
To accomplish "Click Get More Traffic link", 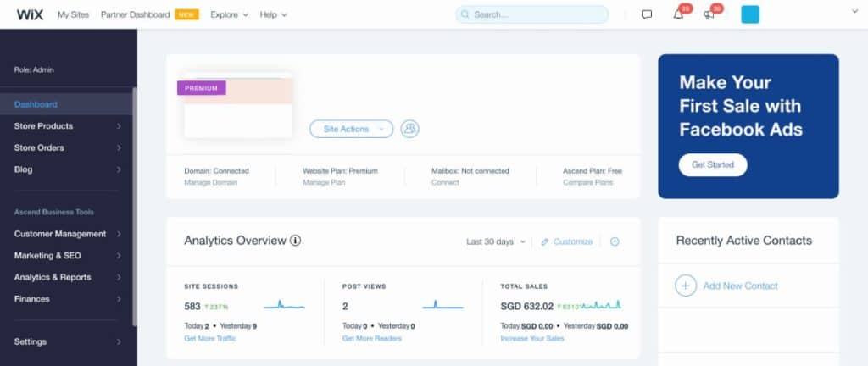I will 210,338.
